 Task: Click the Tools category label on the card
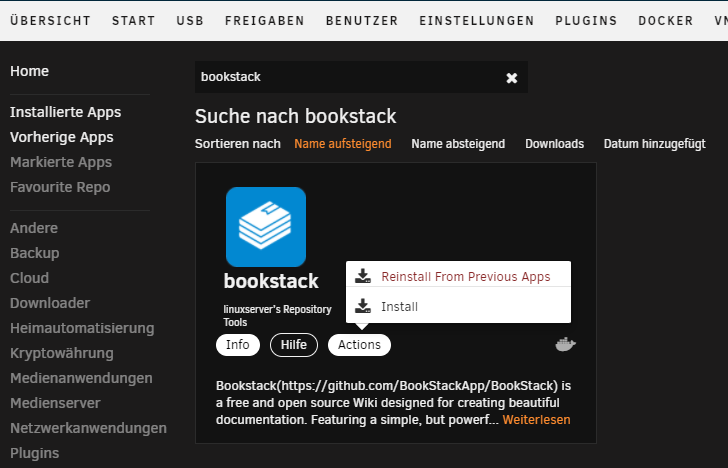click(x=235, y=322)
